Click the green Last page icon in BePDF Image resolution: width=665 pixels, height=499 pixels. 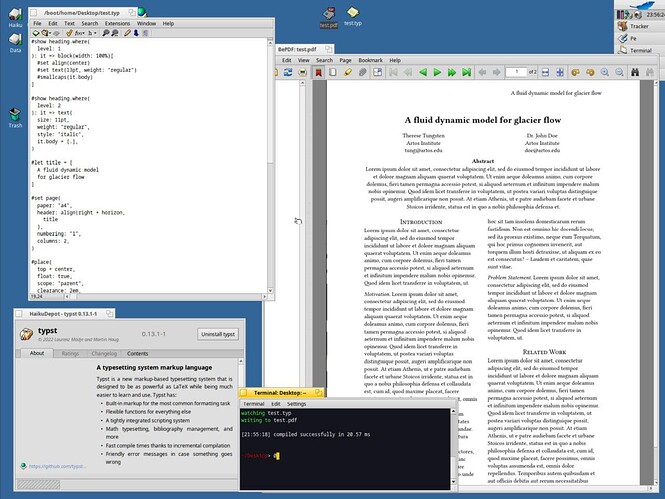(467, 72)
